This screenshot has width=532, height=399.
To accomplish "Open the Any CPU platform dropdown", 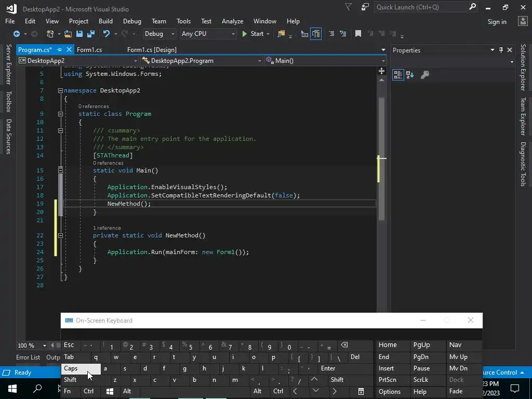I will point(208,34).
